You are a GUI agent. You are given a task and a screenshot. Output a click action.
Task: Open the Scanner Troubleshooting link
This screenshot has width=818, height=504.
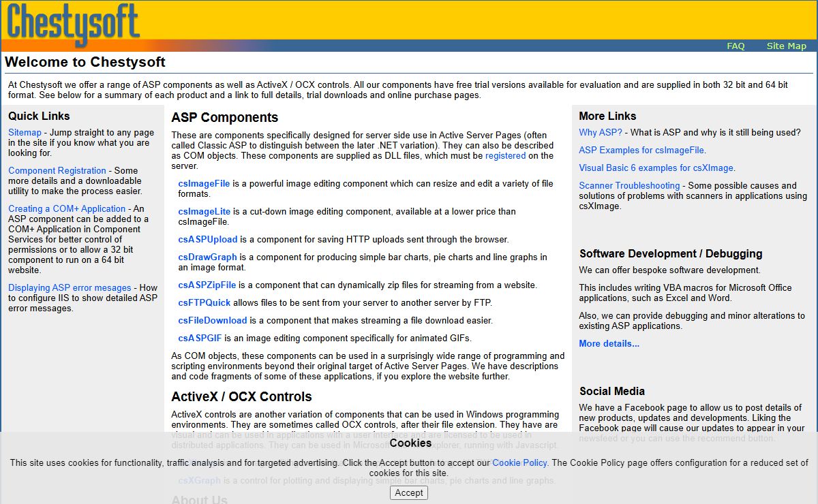[x=629, y=186]
